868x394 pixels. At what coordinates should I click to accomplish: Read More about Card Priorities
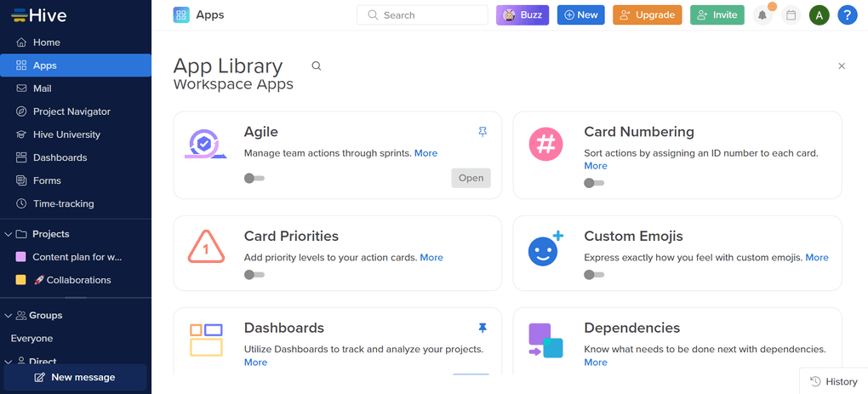tap(431, 257)
